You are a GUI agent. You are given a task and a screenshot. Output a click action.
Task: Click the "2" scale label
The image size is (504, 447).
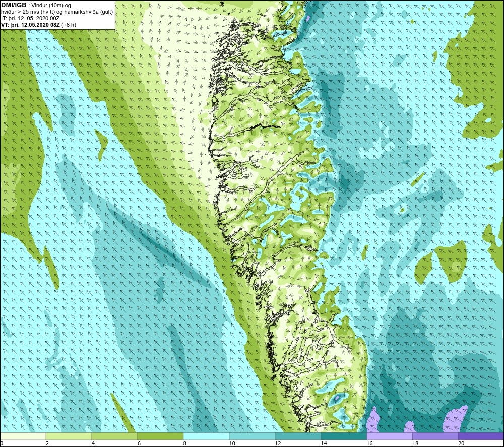click(x=47, y=443)
